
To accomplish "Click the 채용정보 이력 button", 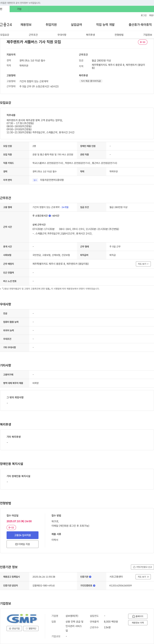I will [138, 623].
